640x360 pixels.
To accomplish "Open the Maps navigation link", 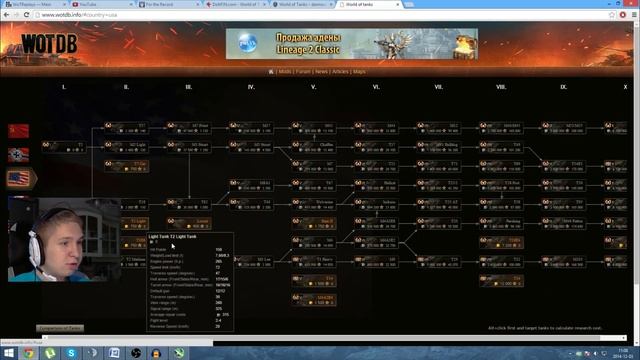I will tap(359, 71).
